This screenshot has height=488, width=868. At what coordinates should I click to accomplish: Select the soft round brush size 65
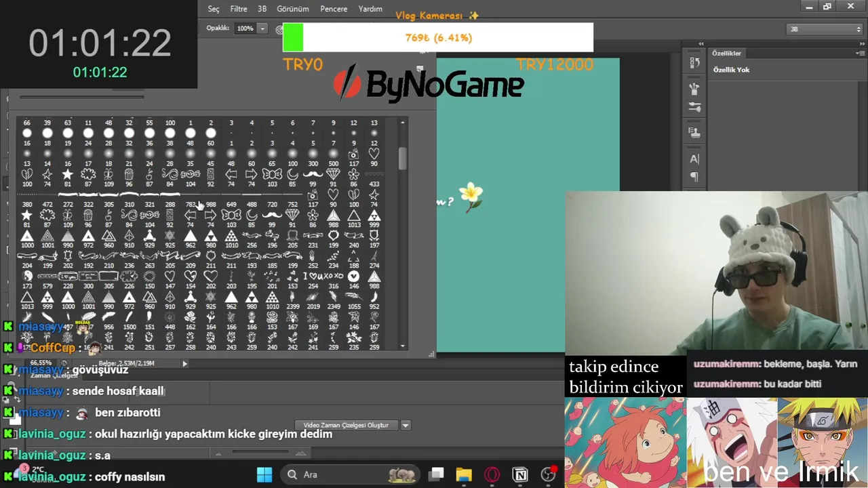tap(272, 157)
